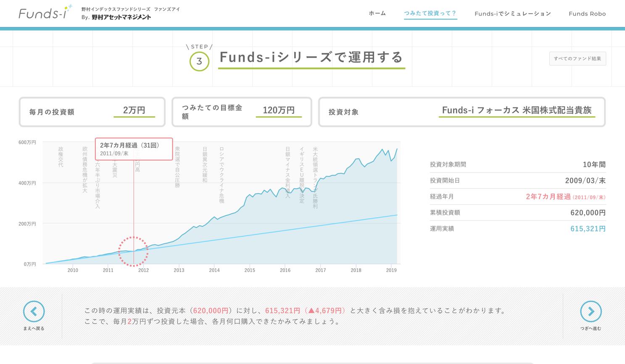Click the 200万円 y-axis label
625x364 pixels.
pos(27,224)
